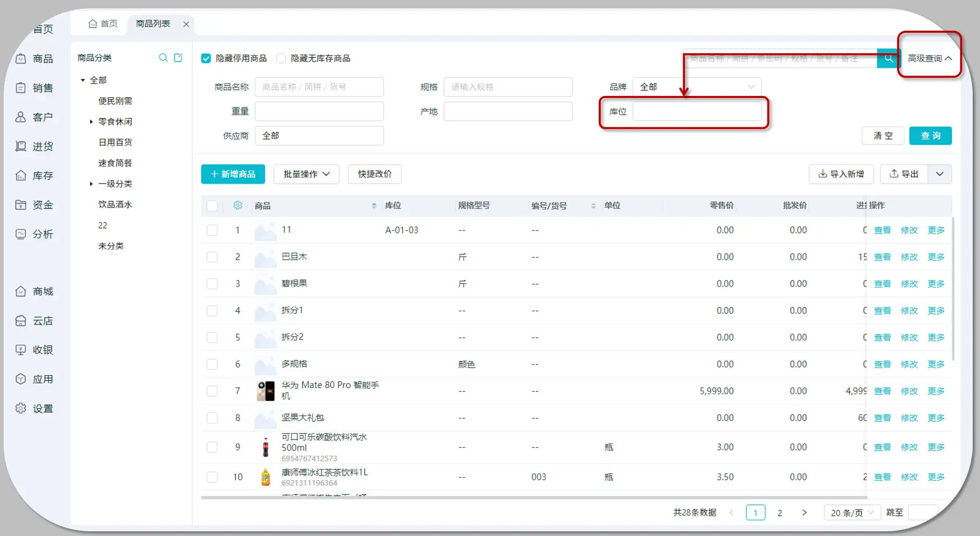Uncheck 隐藏停用商品 checkbox
The height and width of the screenshot is (536, 980).
point(206,58)
